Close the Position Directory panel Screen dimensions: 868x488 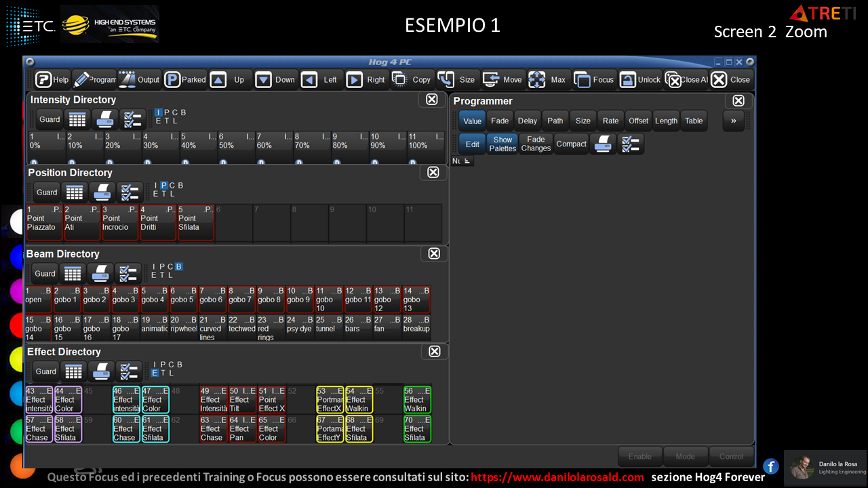click(x=433, y=172)
